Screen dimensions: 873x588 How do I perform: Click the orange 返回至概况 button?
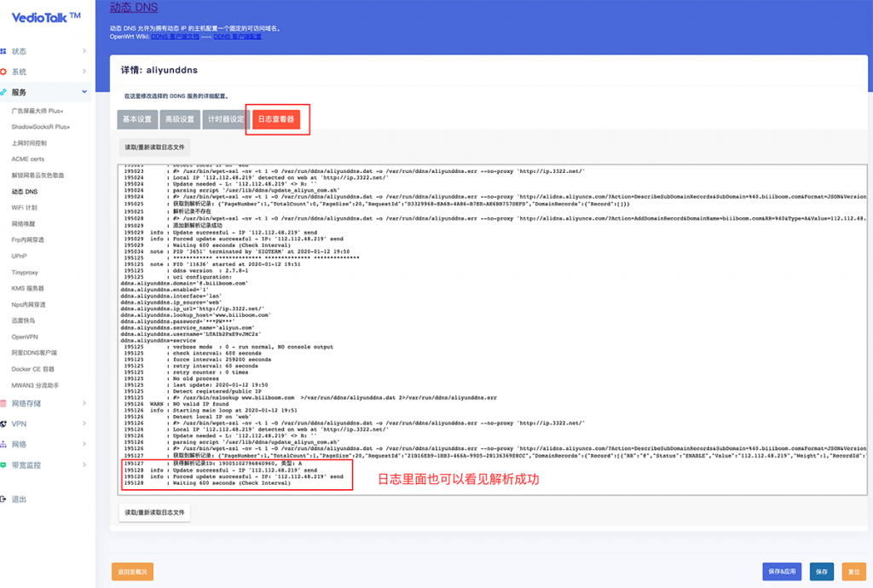133,571
